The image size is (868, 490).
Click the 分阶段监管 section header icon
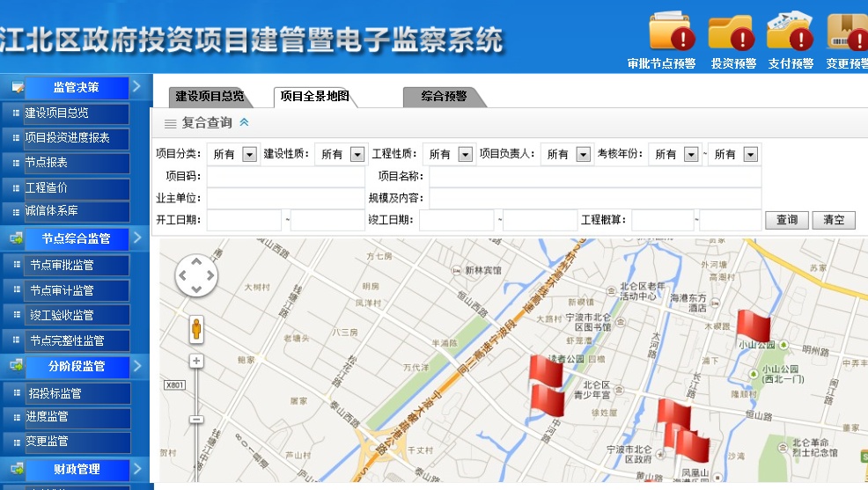[17, 366]
